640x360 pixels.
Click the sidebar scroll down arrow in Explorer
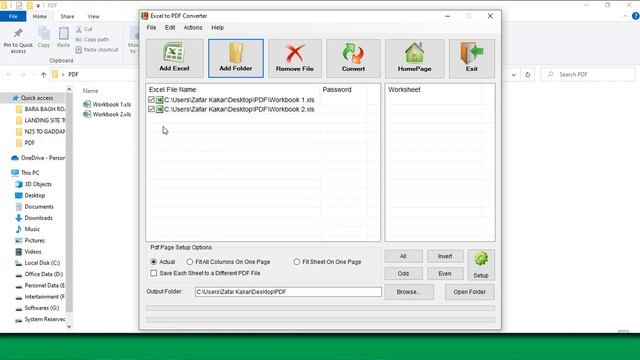click(x=69, y=327)
